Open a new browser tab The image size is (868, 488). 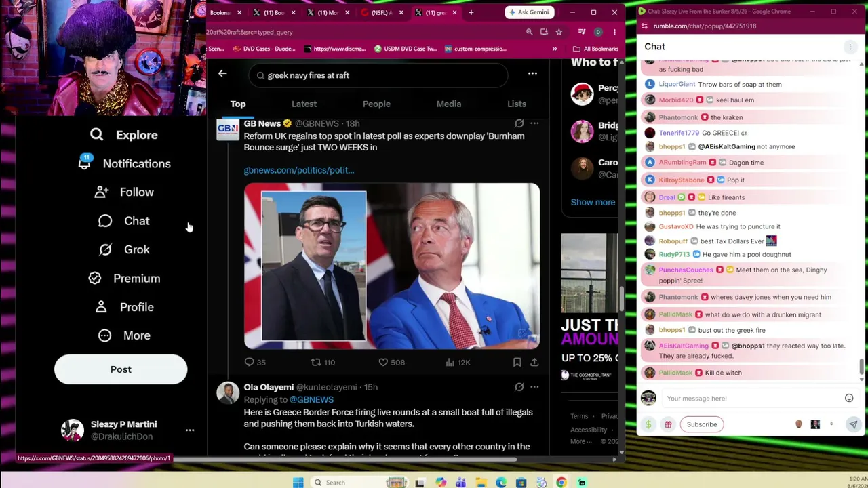(x=471, y=12)
